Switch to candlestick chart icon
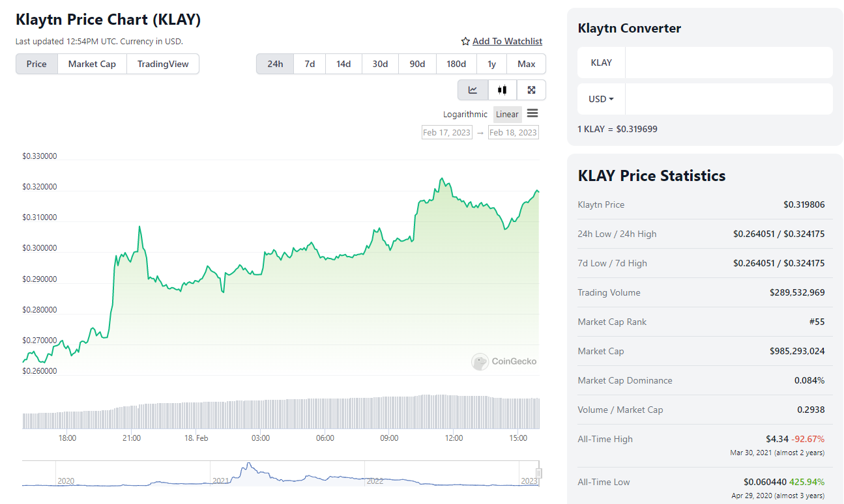This screenshot has height=504, width=844. (x=502, y=90)
